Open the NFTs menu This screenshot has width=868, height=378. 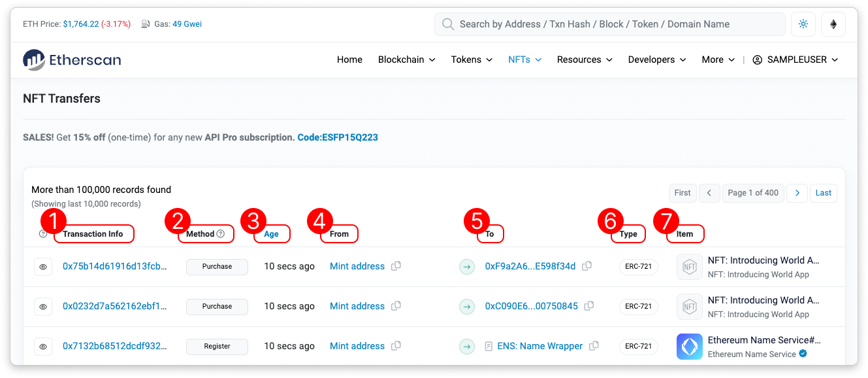[x=524, y=60]
